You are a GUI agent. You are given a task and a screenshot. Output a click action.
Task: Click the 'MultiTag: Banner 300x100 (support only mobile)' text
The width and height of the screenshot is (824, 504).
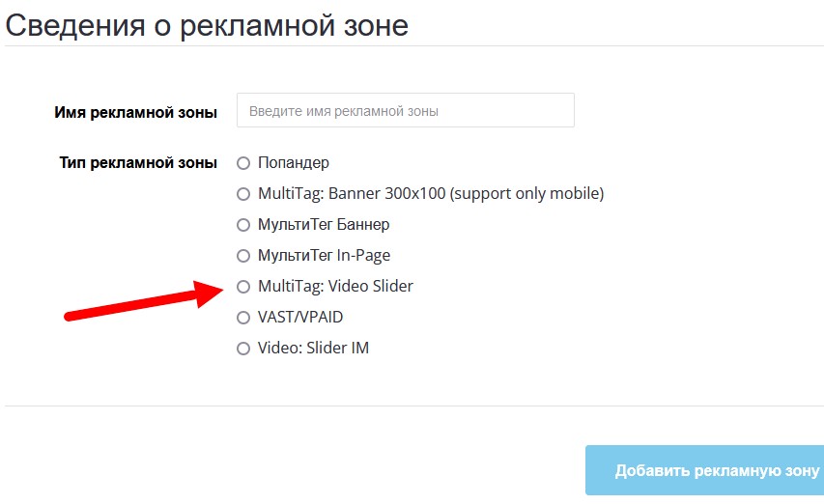431,194
